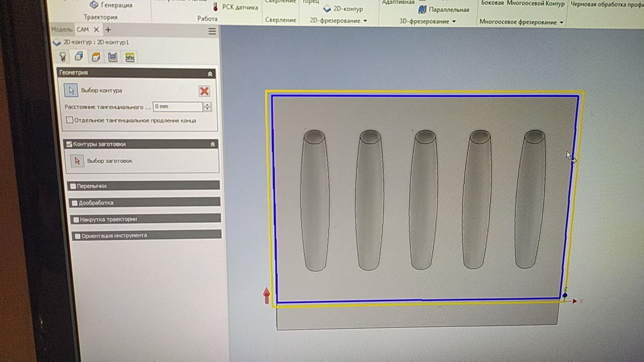644x362 pixels.
Task: Click the РСК датчика thermometer icon
Action: point(215,7)
